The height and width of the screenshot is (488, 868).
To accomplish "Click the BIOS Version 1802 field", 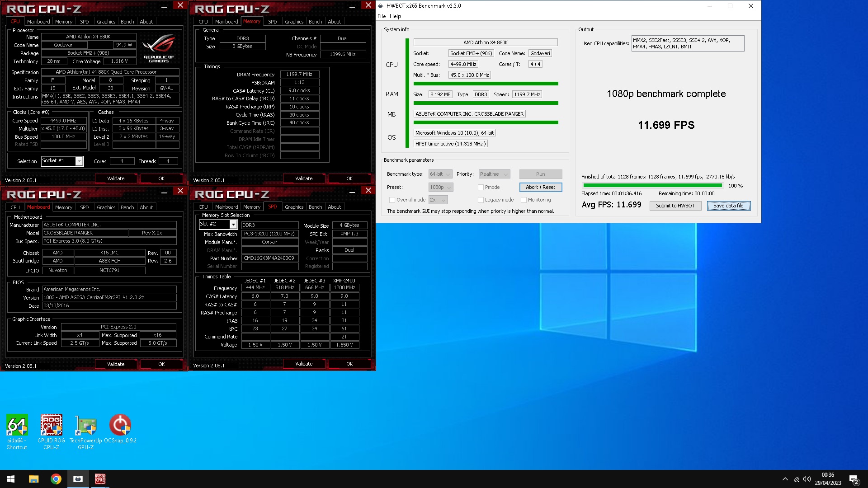I will 109,297.
